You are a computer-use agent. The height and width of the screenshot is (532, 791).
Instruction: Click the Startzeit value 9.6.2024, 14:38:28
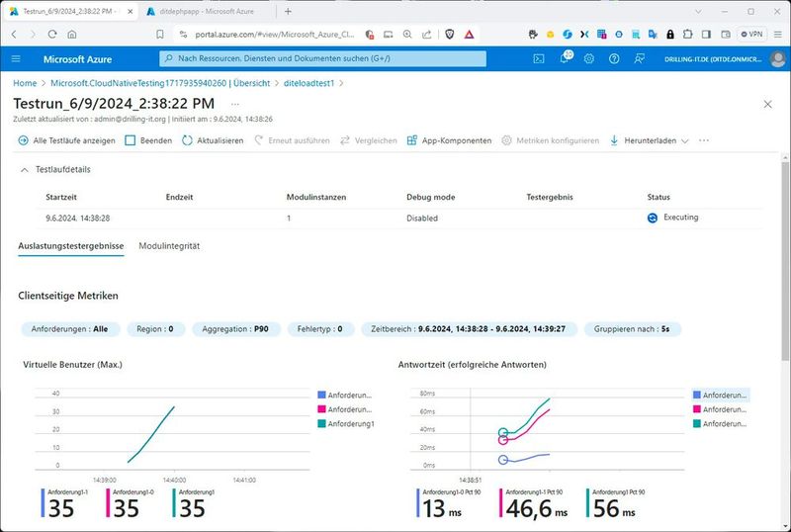point(78,219)
